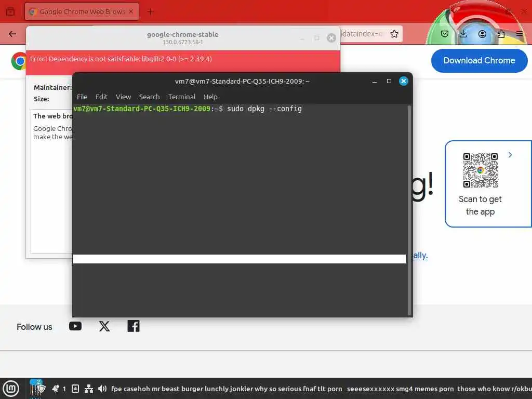Maximize the terminal window
532x399 pixels.
click(389, 81)
